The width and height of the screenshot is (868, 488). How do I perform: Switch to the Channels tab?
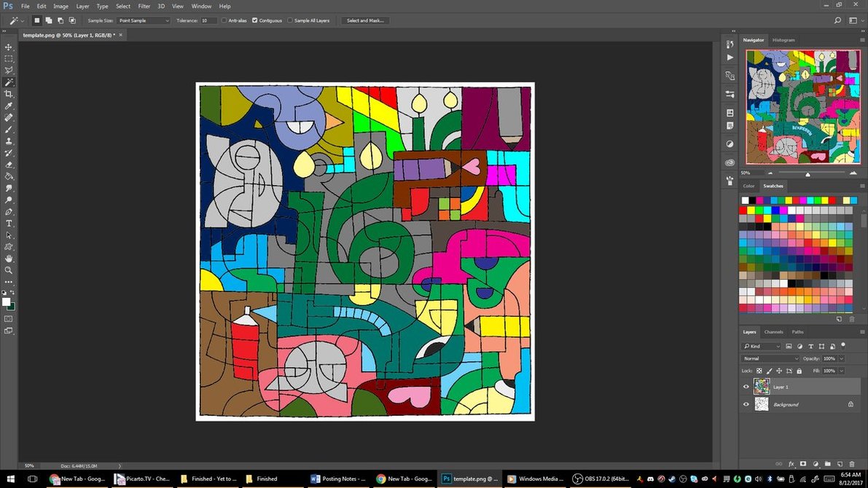[773, 332]
